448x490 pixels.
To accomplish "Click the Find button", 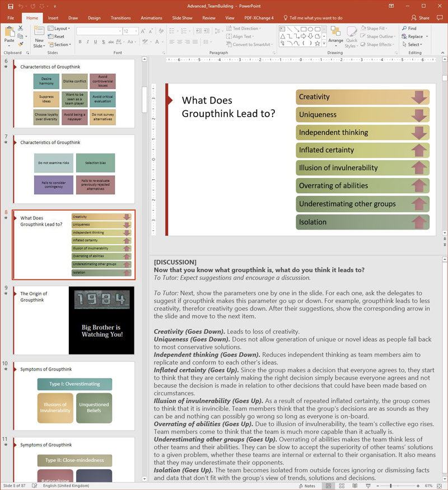I will pos(409,29).
